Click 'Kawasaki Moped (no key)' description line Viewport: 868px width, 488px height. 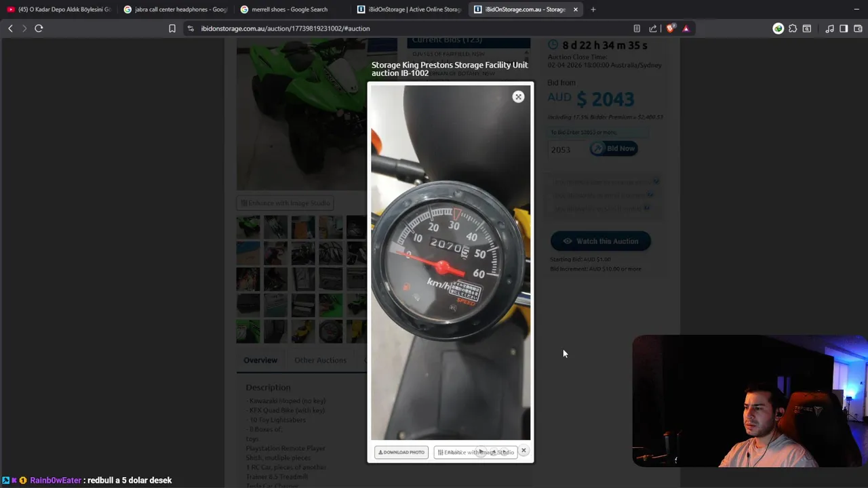(x=288, y=401)
